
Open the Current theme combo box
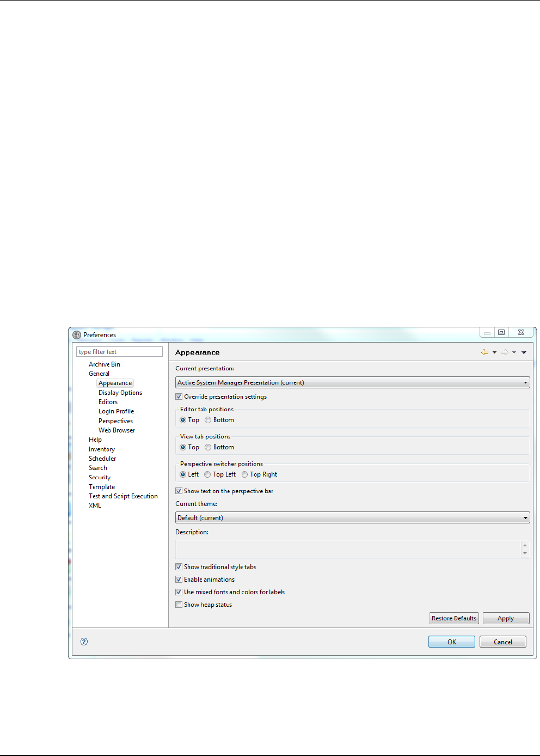(352, 517)
